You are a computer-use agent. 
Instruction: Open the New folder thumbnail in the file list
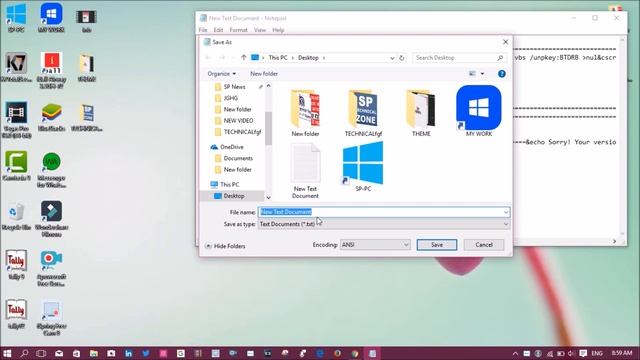tap(305, 113)
